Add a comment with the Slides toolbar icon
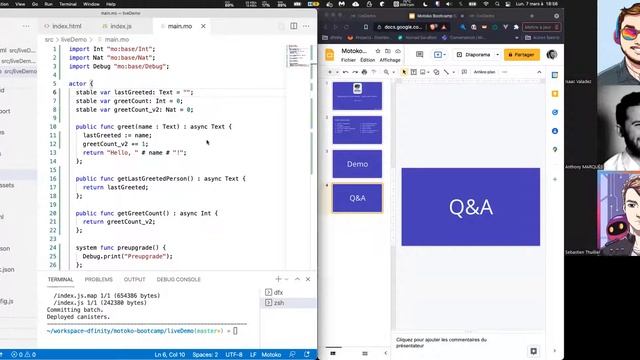 click(464, 72)
